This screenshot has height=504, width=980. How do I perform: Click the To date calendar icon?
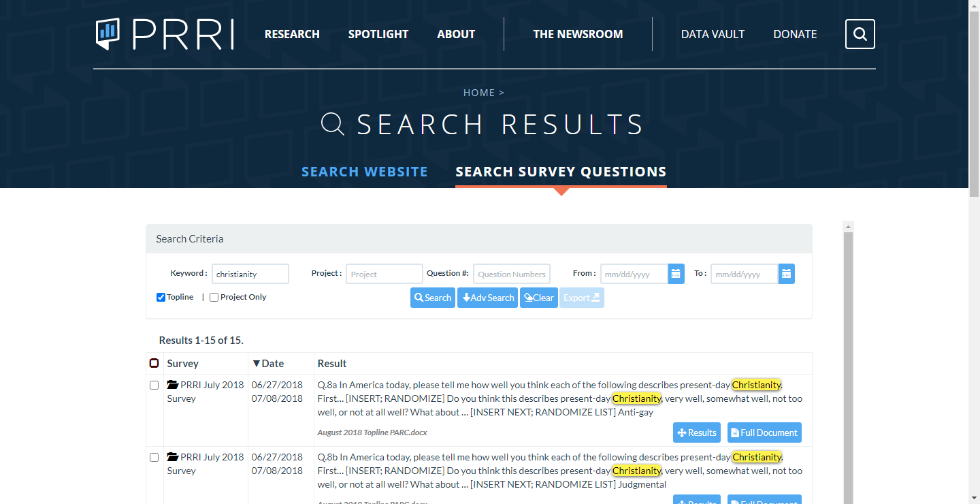point(786,274)
